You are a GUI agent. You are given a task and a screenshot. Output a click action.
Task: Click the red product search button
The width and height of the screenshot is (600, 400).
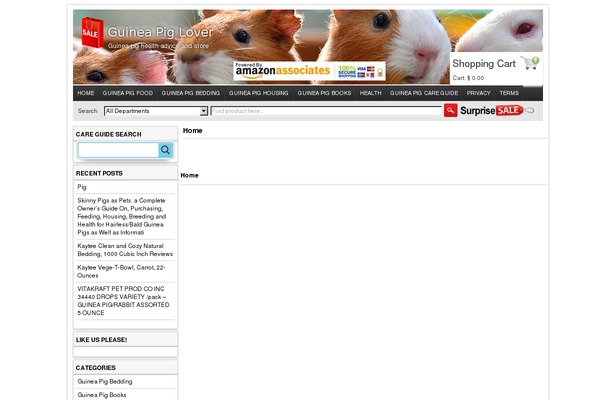coord(450,111)
